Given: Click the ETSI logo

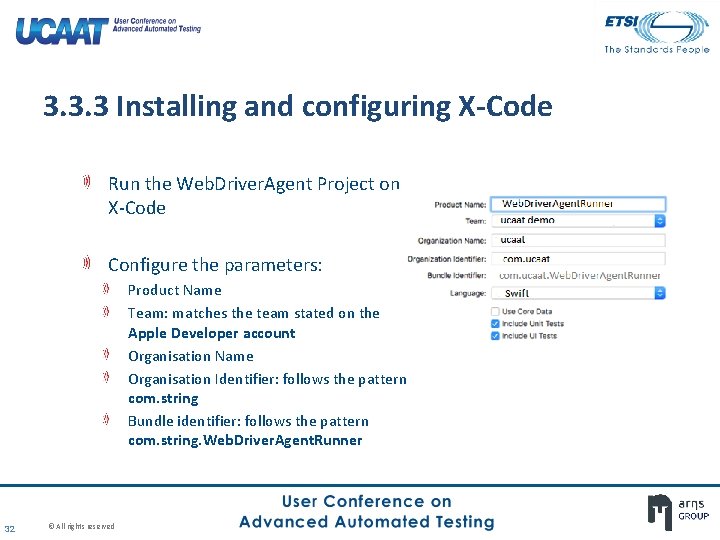Looking at the screenshot, I should pyautogui.click(x=657, y=32).
